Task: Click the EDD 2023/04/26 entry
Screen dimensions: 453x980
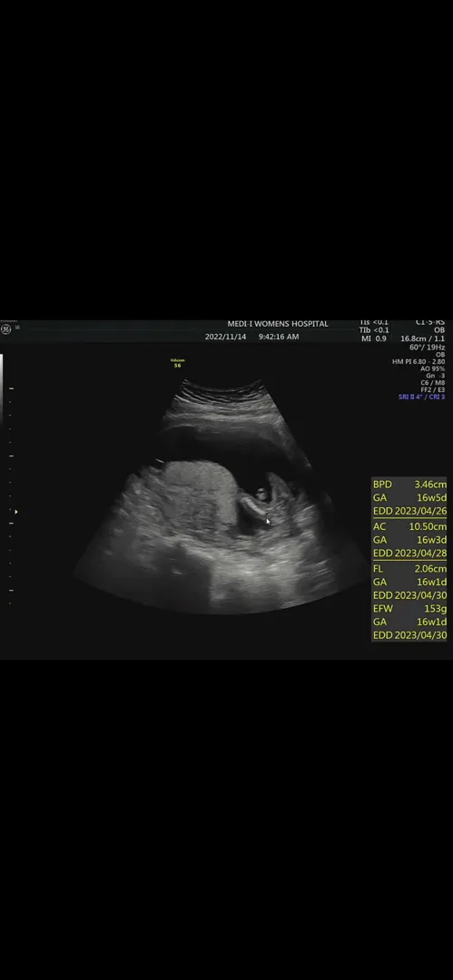Action: 409,511
